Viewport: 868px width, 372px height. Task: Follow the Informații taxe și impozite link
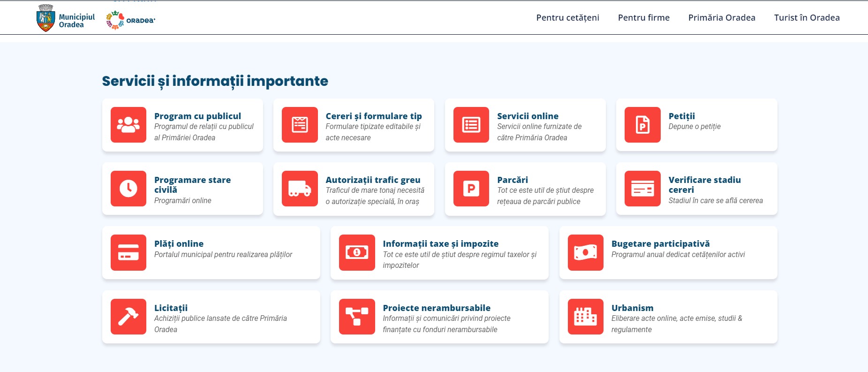pyautogui.click(x=440, y=243)
